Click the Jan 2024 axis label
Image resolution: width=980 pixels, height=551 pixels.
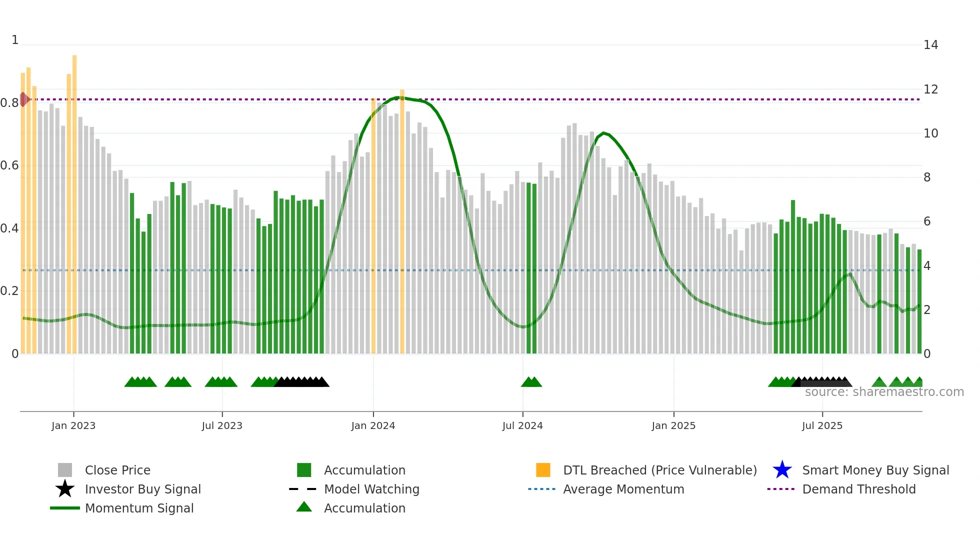coord(373,425)
